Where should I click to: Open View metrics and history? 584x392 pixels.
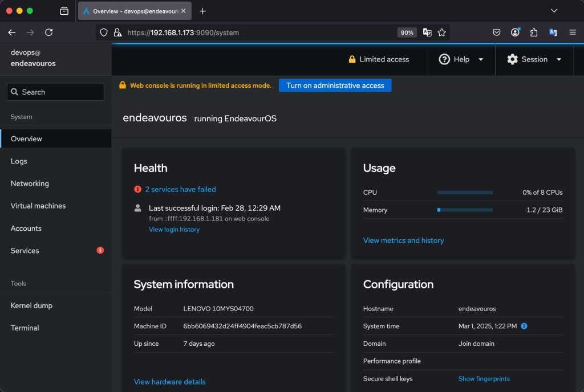[x=403, y=240]
